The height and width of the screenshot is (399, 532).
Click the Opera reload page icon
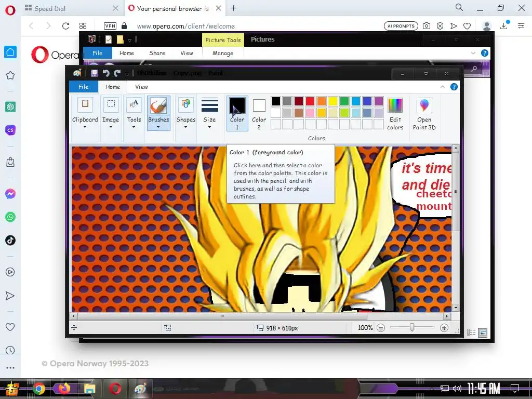pos(66,26)
